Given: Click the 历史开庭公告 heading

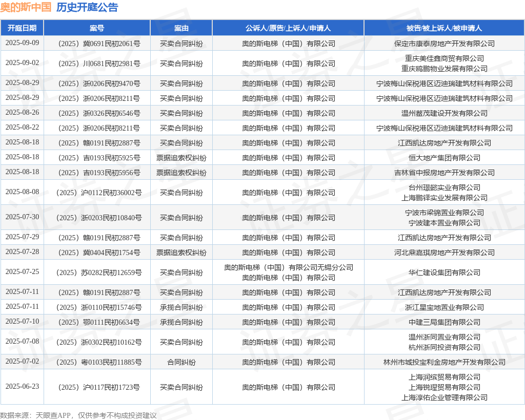Looking at the screenshot, I should 87,7.
